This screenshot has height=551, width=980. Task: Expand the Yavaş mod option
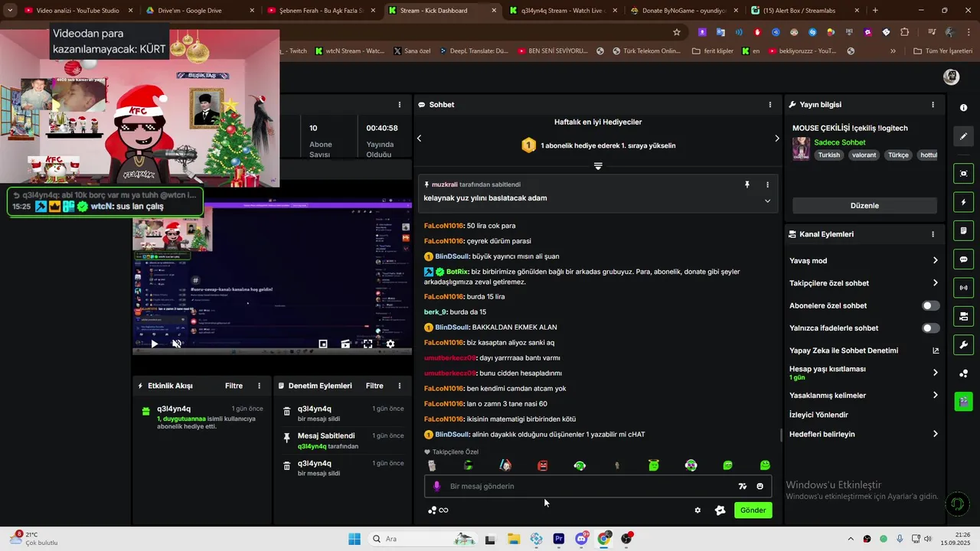pyautogui.click(x=935, y=261)
